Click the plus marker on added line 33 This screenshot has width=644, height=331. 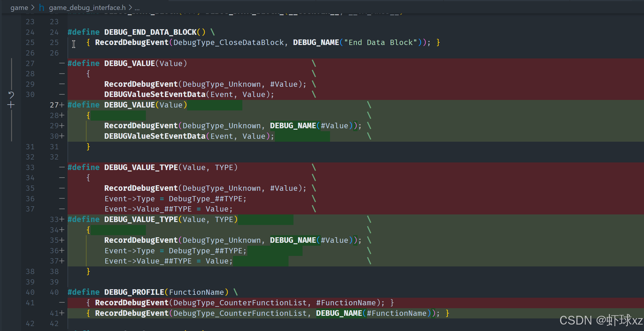(61, 219)
